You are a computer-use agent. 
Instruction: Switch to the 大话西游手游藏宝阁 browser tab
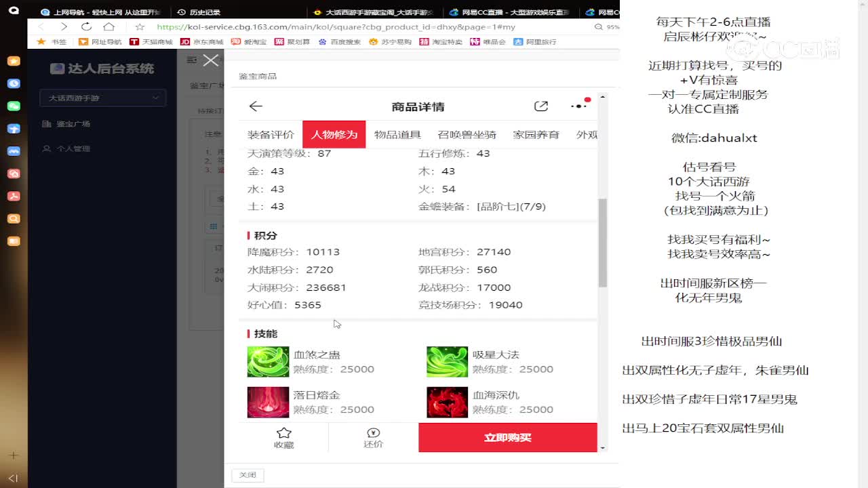[x=372, y=12]
